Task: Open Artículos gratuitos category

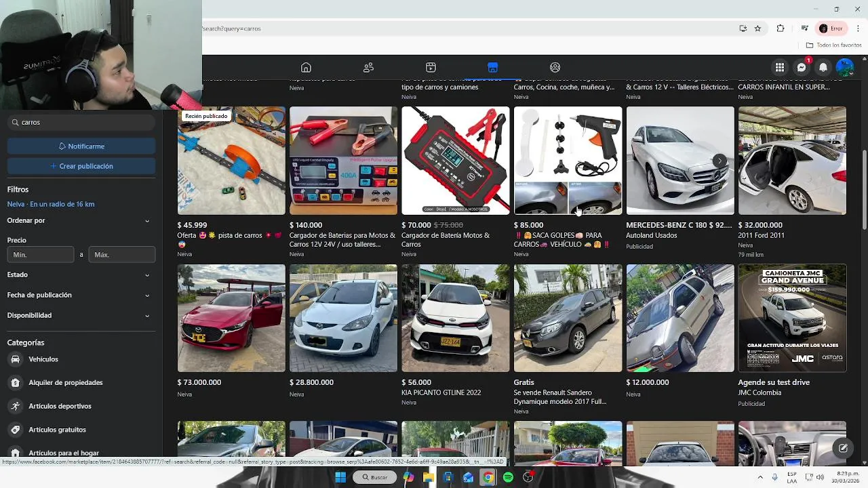Action: (x=81, y=430)
